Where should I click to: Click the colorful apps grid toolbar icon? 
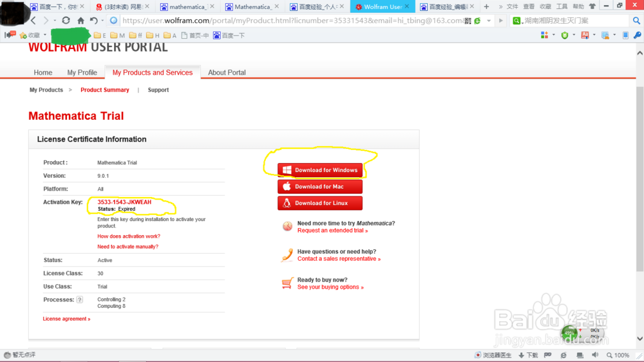pos(545,35)
